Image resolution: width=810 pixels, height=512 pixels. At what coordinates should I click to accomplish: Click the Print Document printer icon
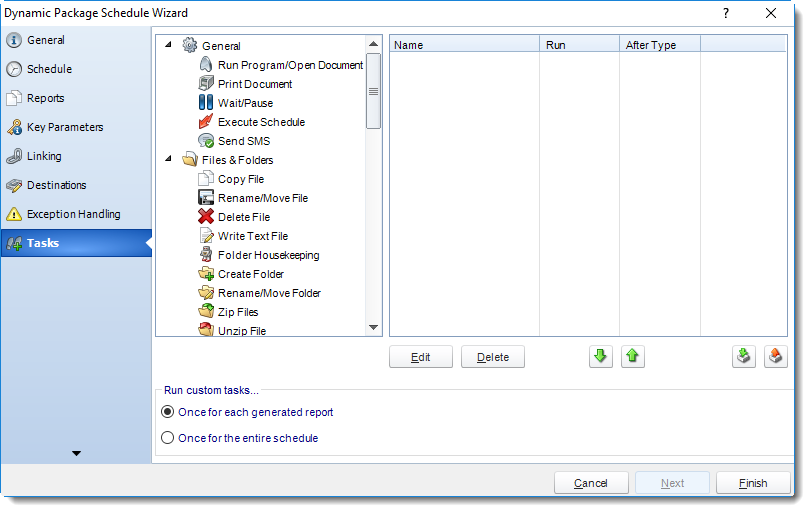tap(206, 83)
